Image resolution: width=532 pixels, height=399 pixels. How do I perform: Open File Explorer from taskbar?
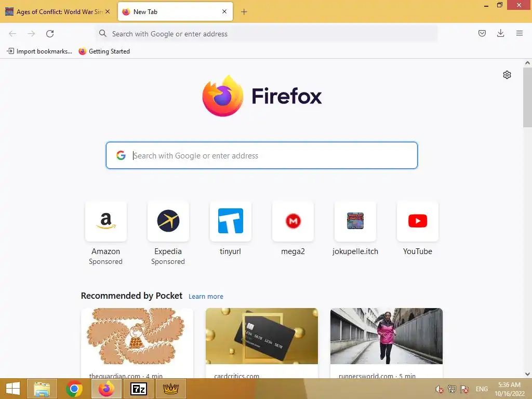click(x=42, y=389)
